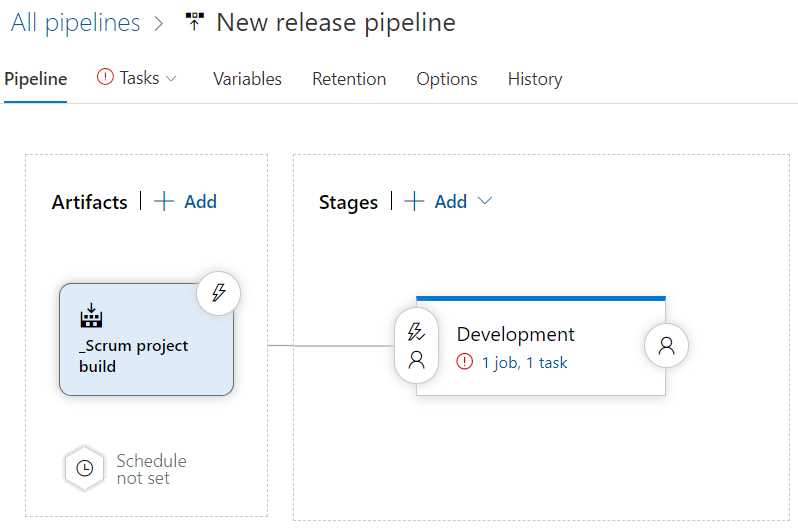This screenshot has height=531, width=798.
Task: Click the plus icon next to Artifacts Add
Action: pyautogui.click(x=164, y=202)
